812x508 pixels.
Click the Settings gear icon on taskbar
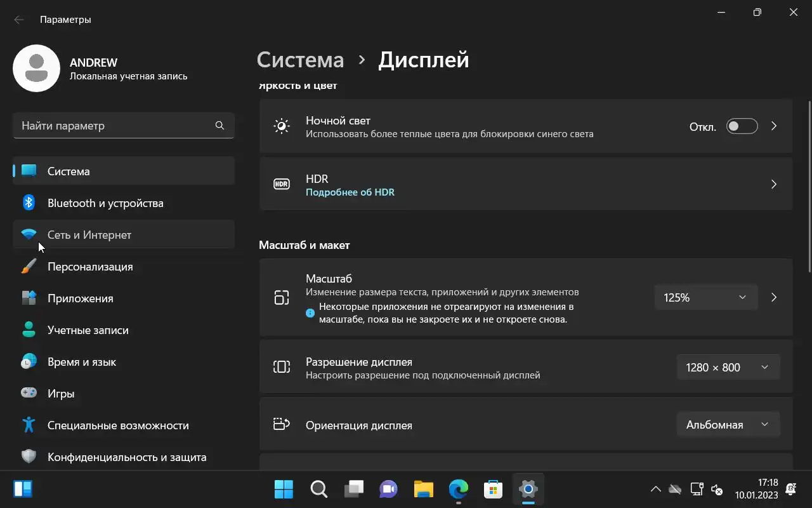tap(528, 489)
